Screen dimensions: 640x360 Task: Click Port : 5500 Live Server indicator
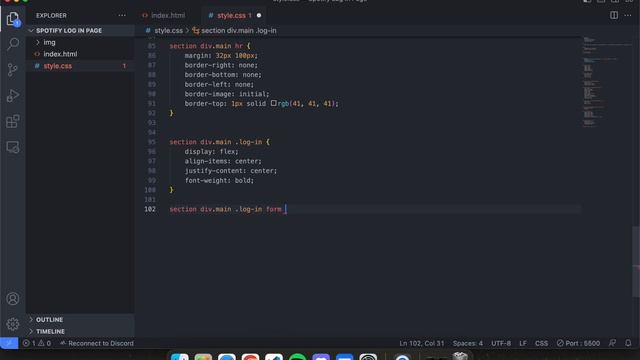[x=578, y=343]
